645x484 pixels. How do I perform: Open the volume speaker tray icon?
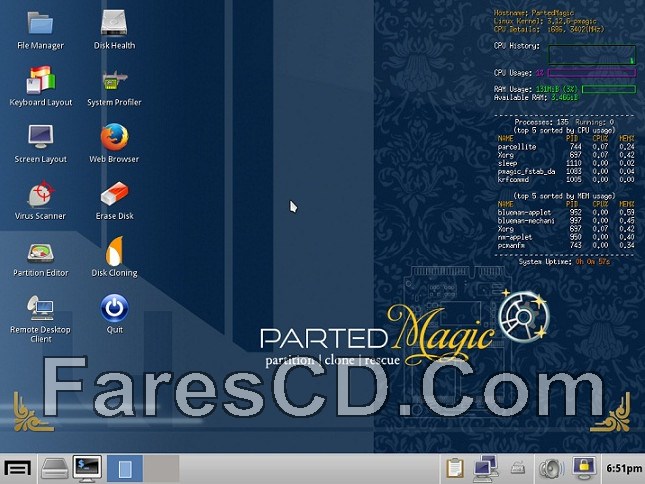click(x=551, y=468)
